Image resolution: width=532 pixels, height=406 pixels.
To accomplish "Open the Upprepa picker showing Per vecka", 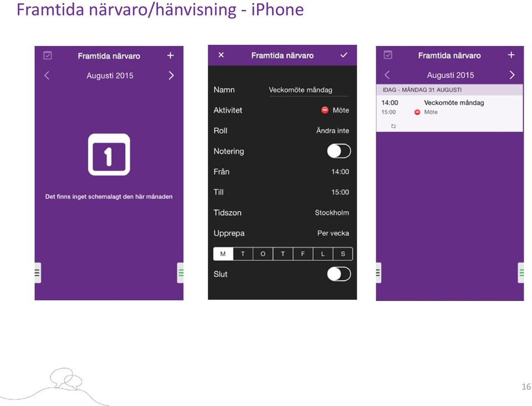I will click(282, 233).
